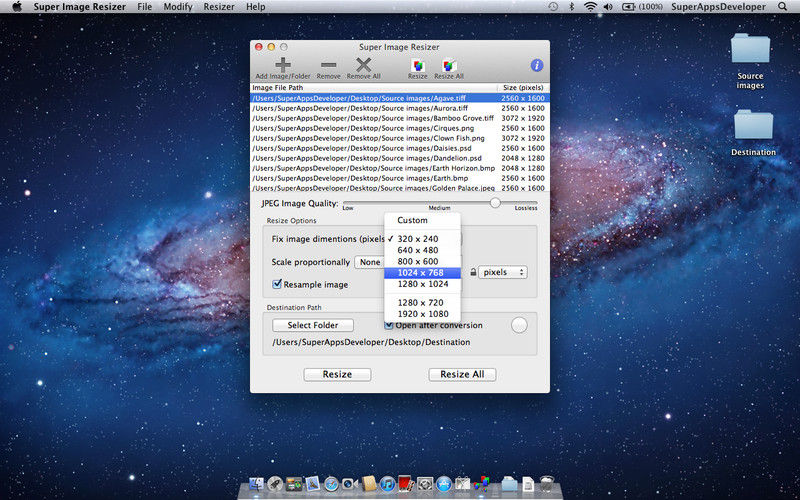The width and height of the screenshot is (800, 500).
Task: Click the Time Machine menu bar icon
Action: (553, 7)
